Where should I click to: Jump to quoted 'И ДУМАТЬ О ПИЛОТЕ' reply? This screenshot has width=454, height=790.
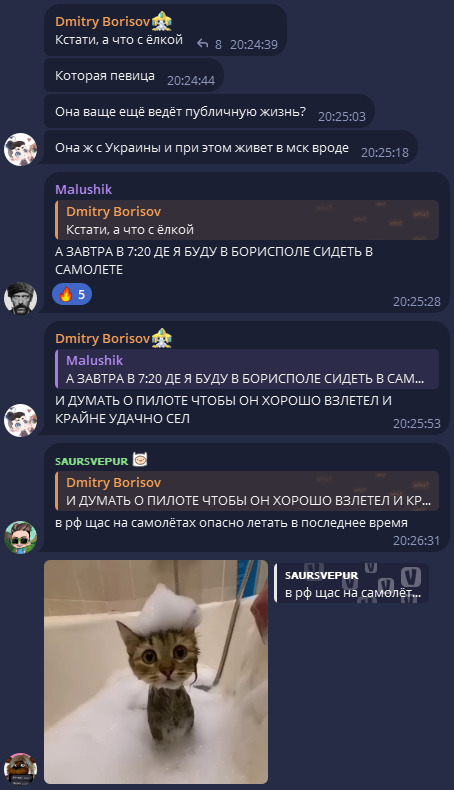(x=247, y=491)
